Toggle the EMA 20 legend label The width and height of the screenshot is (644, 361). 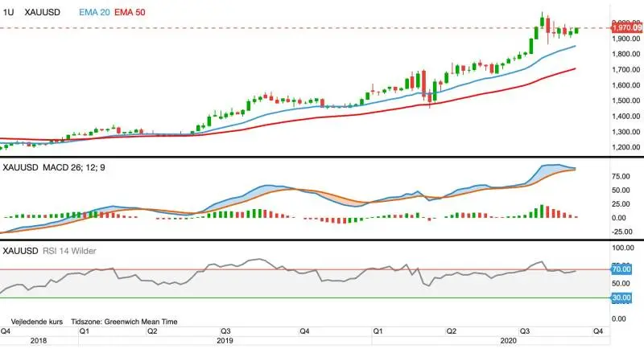tap(94, 12)
